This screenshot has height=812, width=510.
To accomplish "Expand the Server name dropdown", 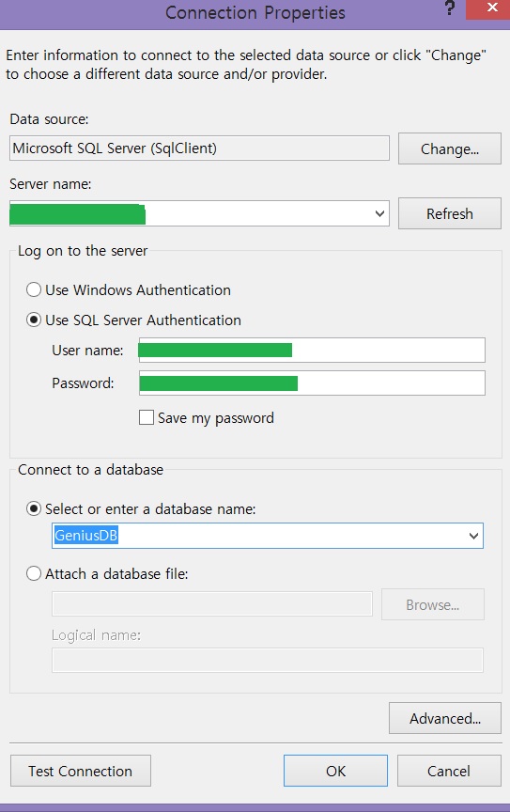I will tap(379, 213).
